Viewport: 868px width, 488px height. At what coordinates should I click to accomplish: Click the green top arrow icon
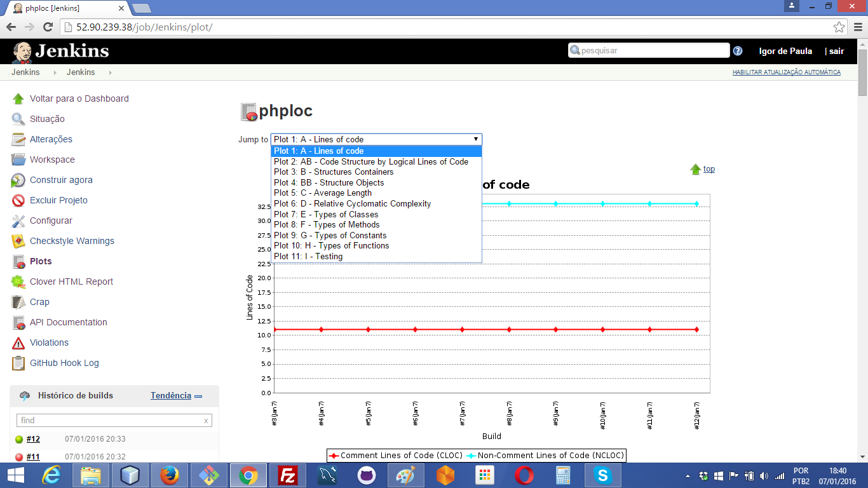(695, 169)
